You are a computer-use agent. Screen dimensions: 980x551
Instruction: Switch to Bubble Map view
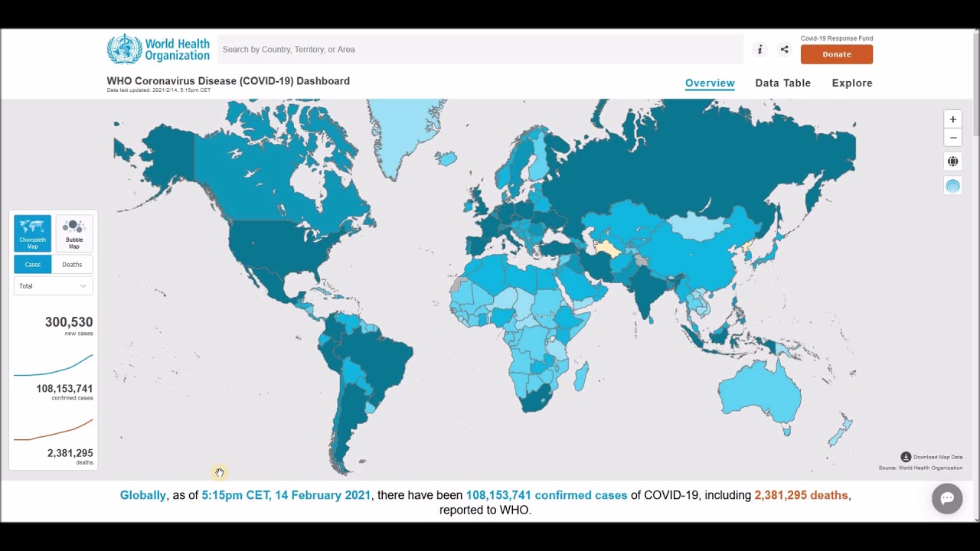point(73,233)
